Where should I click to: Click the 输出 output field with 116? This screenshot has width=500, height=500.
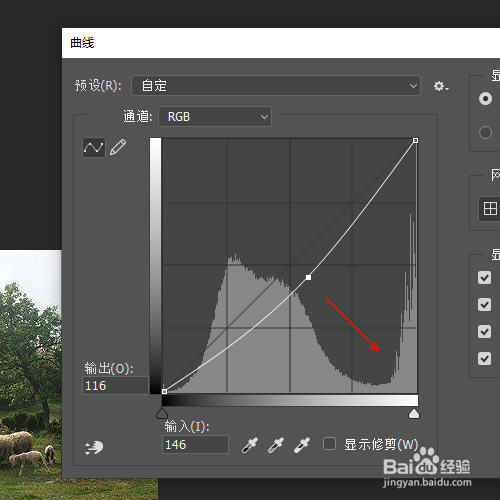[x=115, y=386]
